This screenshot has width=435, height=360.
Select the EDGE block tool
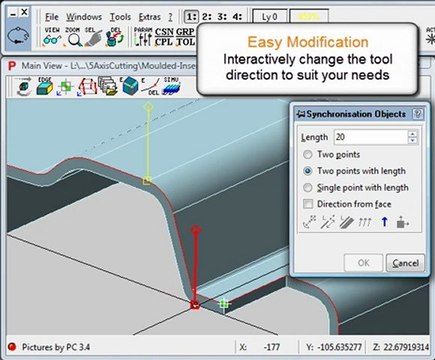[45, 86]
